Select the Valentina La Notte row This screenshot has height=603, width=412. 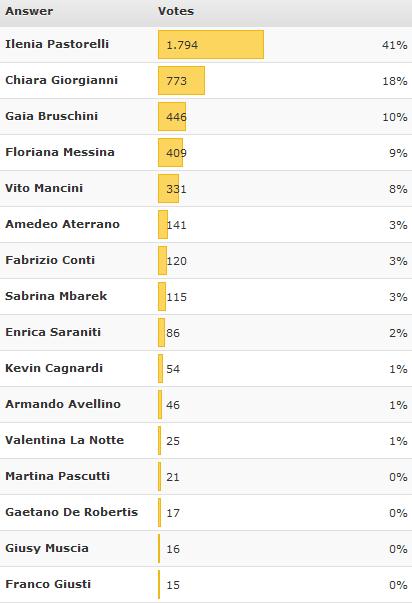pyautogui.click(x=206, y=440)
